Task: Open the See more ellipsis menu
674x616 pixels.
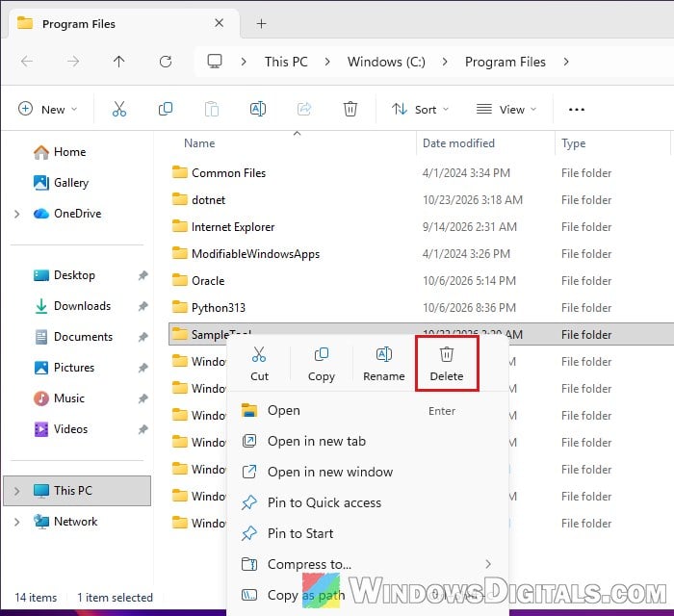Action: point(577,110)
